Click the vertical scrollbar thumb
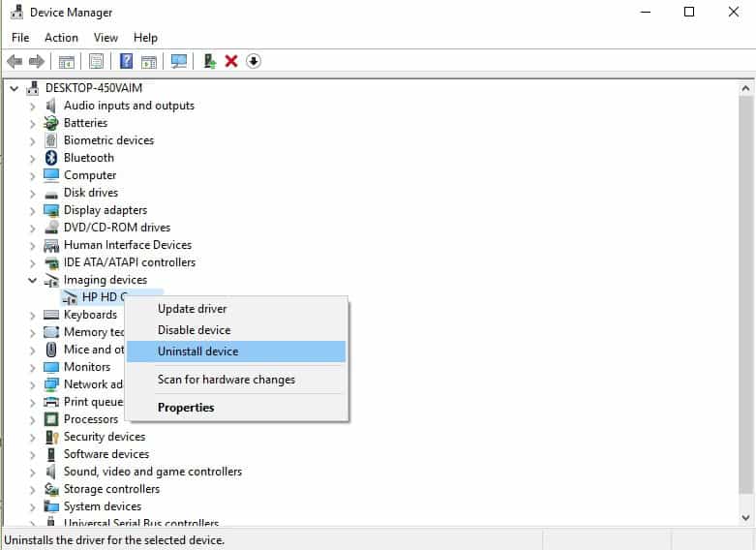 pos(746,294)
